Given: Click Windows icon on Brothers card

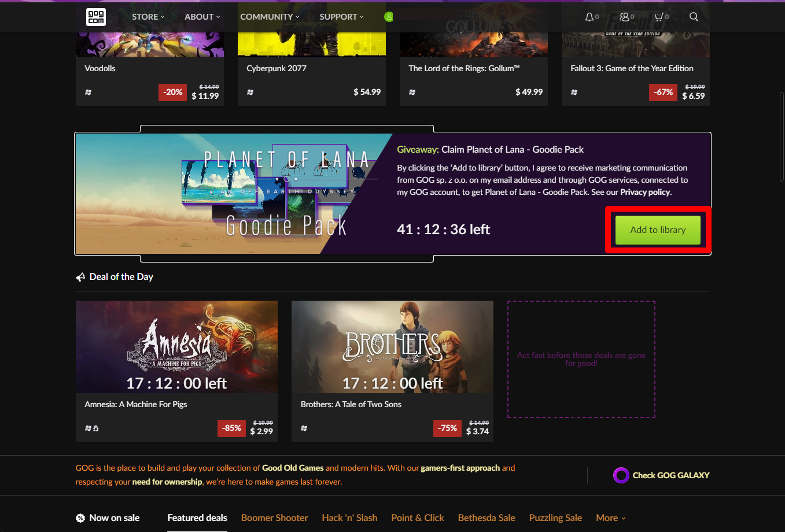Looking at the screenshot, I should (x=304, y=428).
